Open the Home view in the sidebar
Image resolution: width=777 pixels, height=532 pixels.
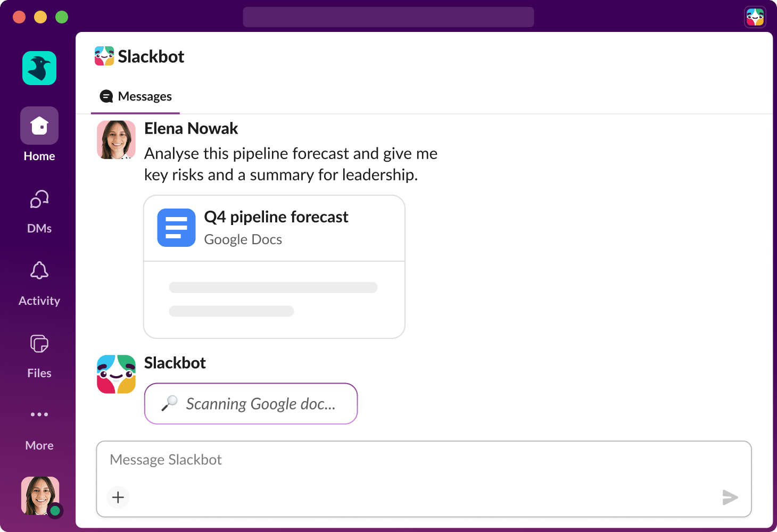pos(39,126)
